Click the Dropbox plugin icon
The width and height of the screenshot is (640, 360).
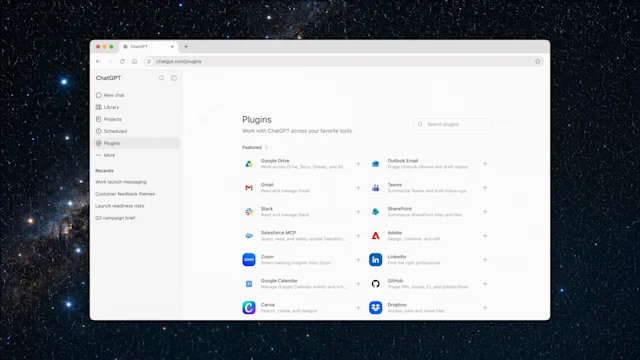[x=376, y=307]
